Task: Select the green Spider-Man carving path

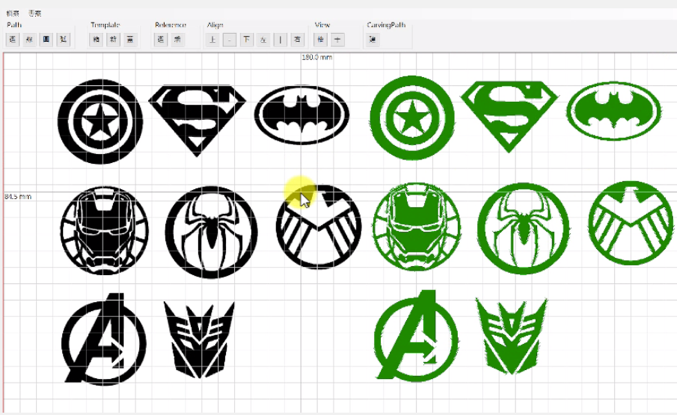Action: coord(523,228)
